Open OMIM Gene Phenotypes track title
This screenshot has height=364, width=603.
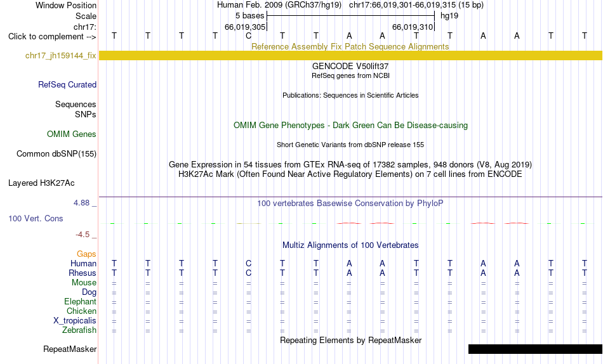tap(350, 126)
